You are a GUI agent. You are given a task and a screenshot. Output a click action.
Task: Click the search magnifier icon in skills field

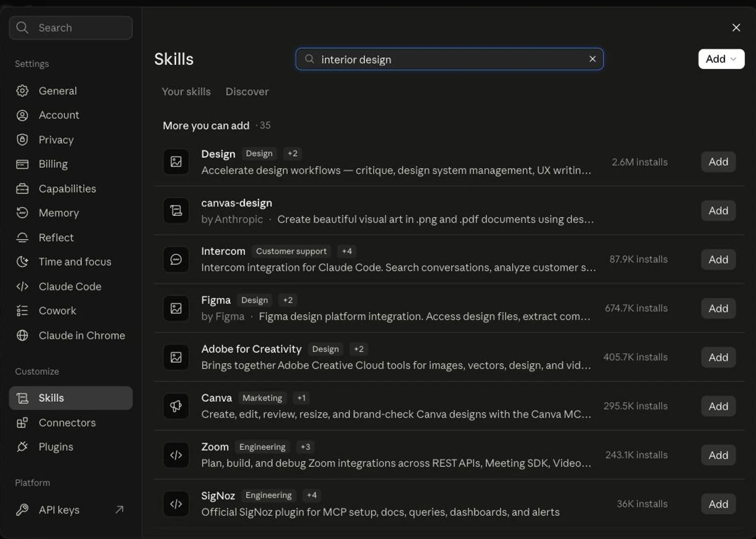point(309,59)
